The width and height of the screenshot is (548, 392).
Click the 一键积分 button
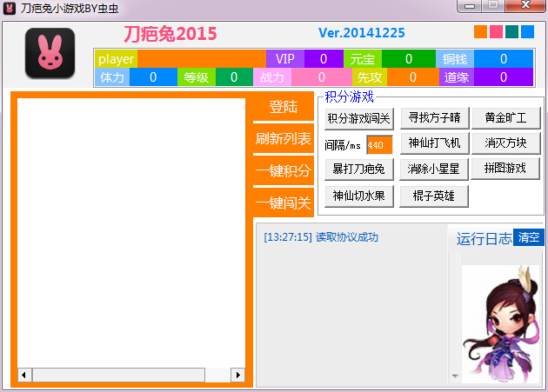click(284, 170)
